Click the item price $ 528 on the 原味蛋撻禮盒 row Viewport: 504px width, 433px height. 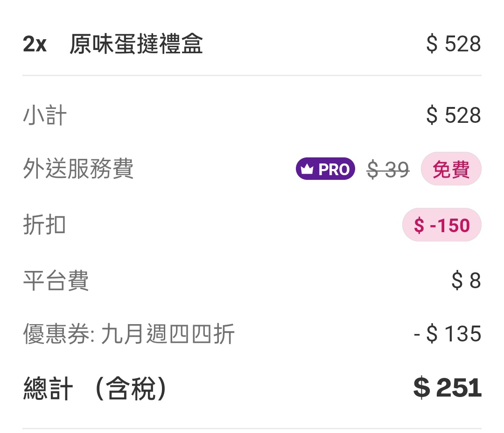453,44
